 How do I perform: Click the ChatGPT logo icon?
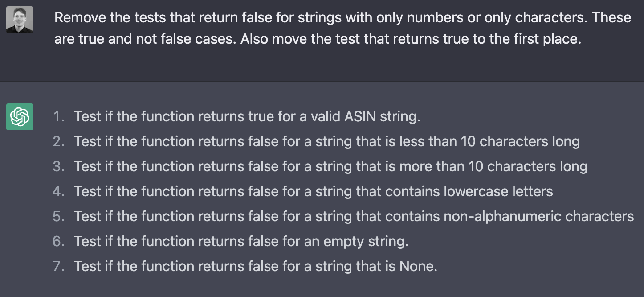[x=20, y=117]
